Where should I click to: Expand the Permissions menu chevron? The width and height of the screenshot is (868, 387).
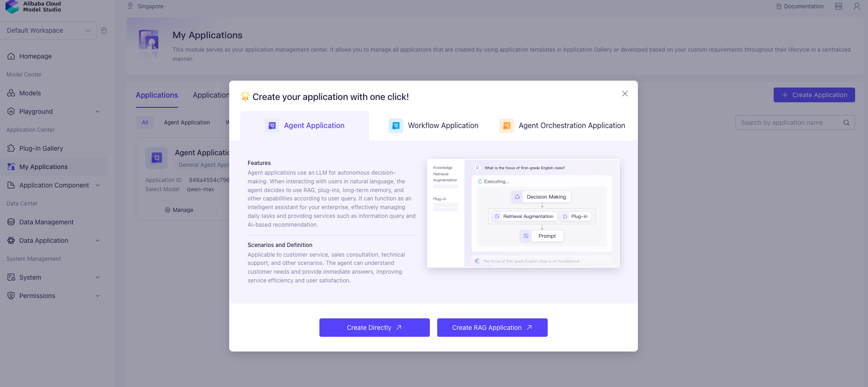click(98, 296)
